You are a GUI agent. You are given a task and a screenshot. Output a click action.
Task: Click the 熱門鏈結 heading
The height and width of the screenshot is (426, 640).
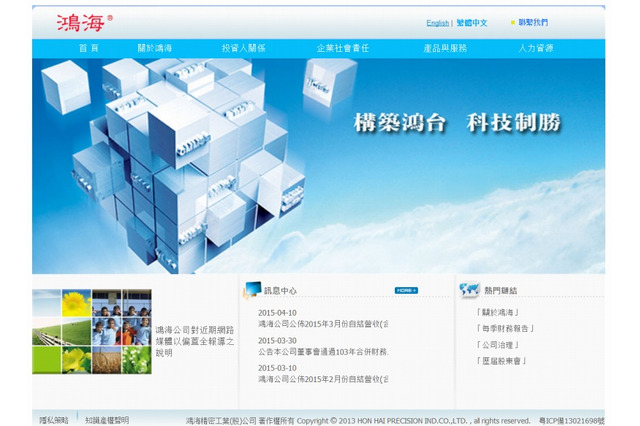click(x=500, y=291)
